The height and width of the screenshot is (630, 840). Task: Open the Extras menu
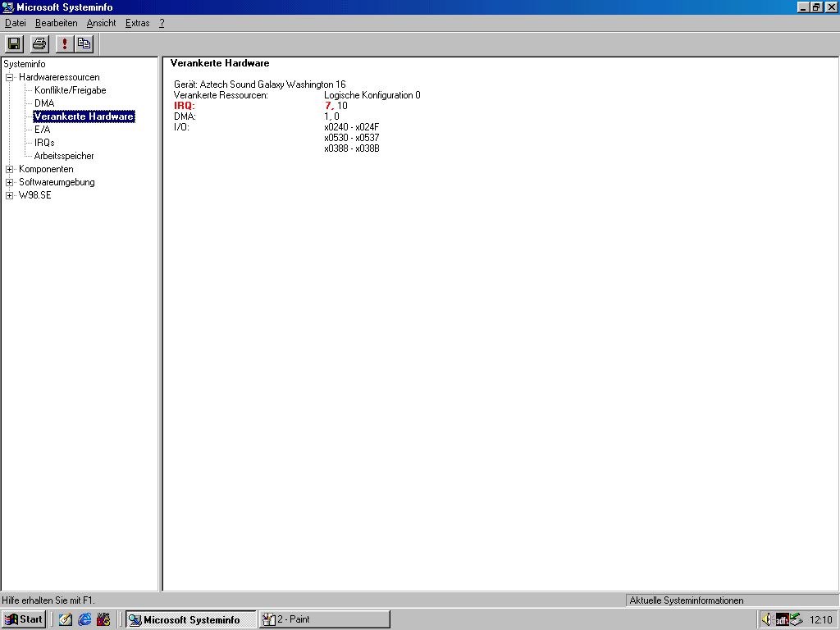tap(138, 23)
